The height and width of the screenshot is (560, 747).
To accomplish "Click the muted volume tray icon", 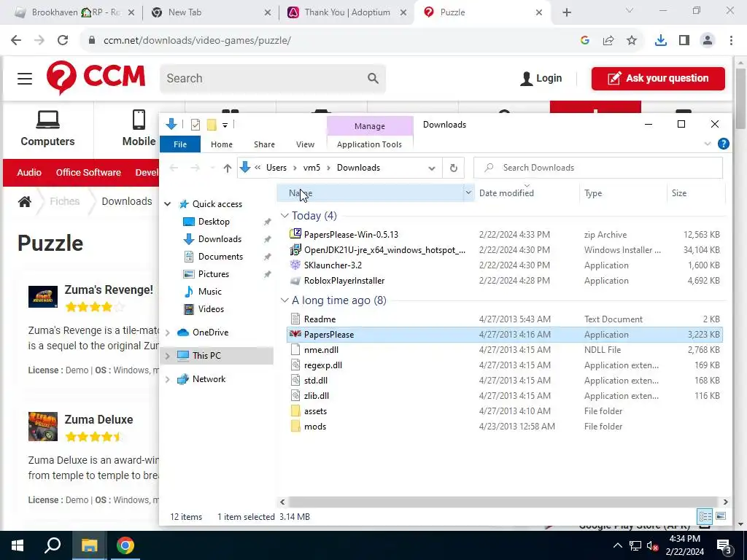I will pyautogui.click(x=653, y=546).
